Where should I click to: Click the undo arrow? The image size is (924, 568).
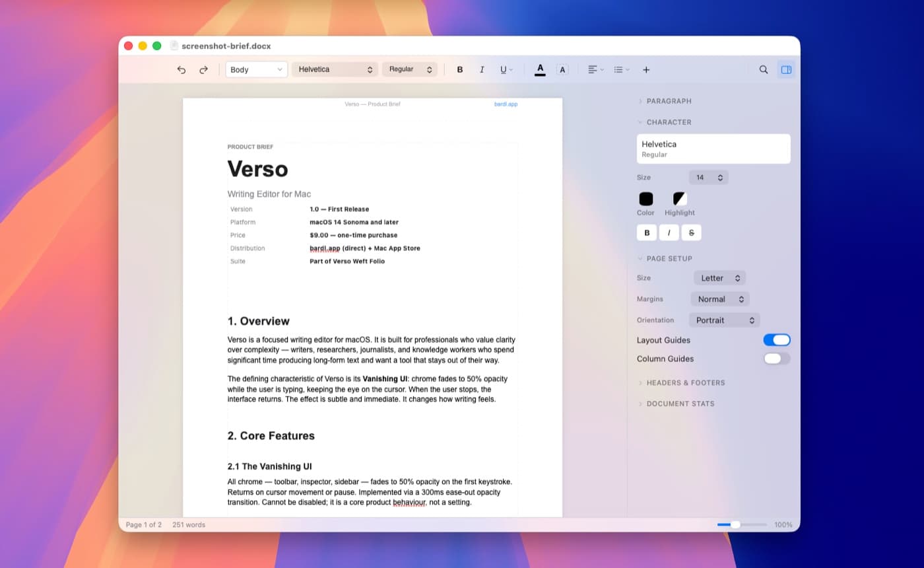tap(181, 69)
